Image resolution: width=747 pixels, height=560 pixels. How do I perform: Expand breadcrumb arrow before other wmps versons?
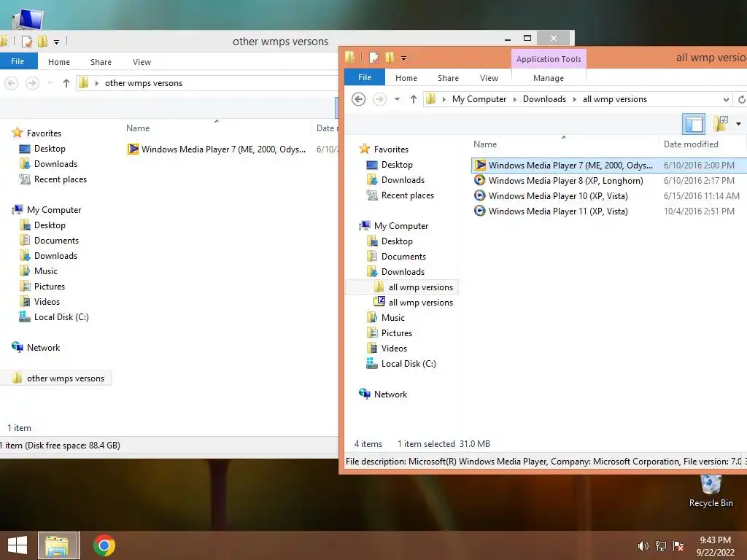97,83
